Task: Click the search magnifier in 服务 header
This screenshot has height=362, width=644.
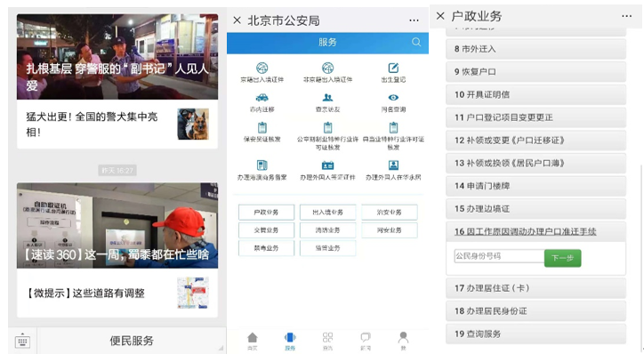Action: click(416, 43)
